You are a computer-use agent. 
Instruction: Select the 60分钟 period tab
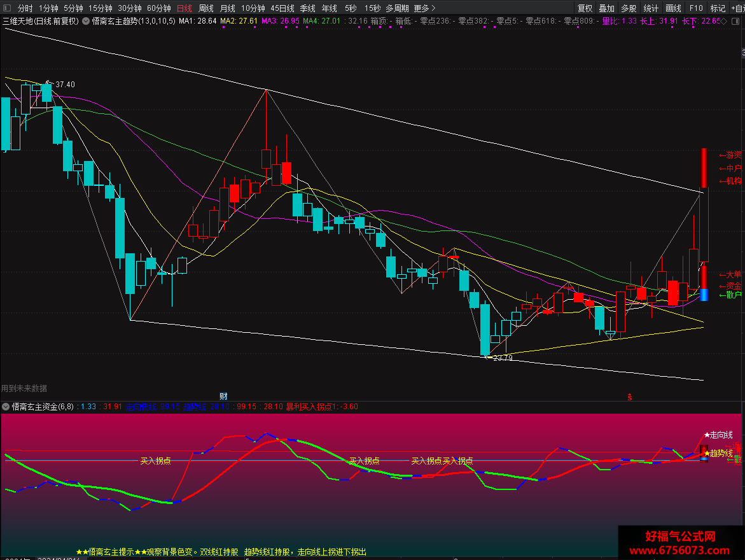tap(158, 8)
